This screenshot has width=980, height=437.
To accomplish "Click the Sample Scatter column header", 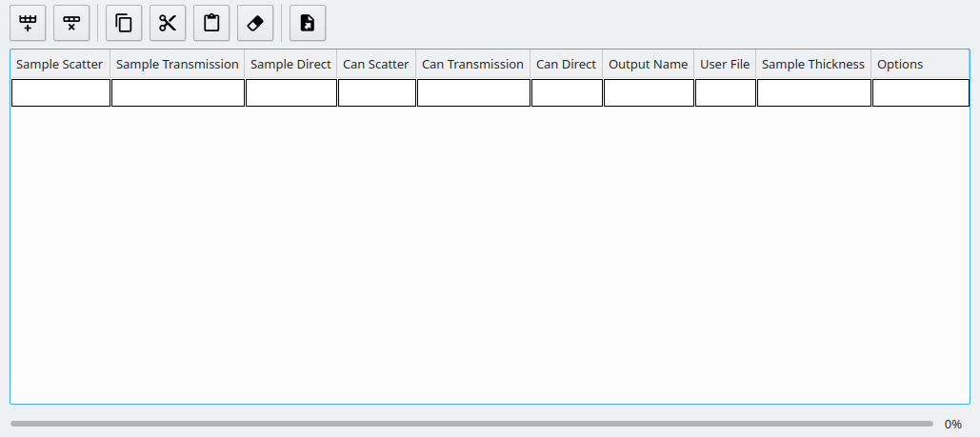I will [x=60, y=64].
